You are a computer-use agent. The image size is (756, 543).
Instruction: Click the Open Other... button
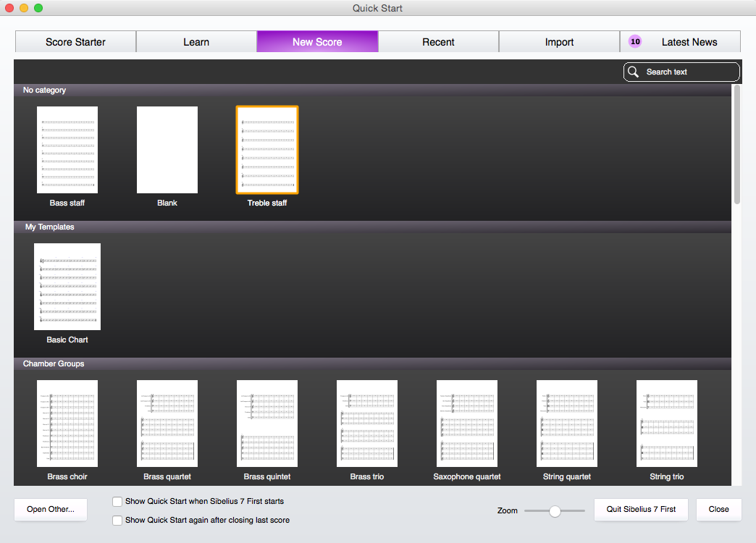coord(50,509)
